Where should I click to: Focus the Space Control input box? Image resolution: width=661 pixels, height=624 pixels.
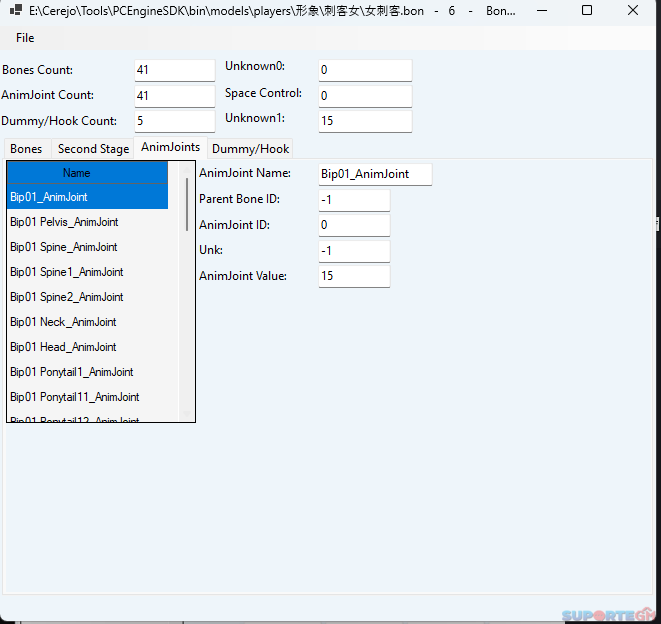tap(364, 96)
